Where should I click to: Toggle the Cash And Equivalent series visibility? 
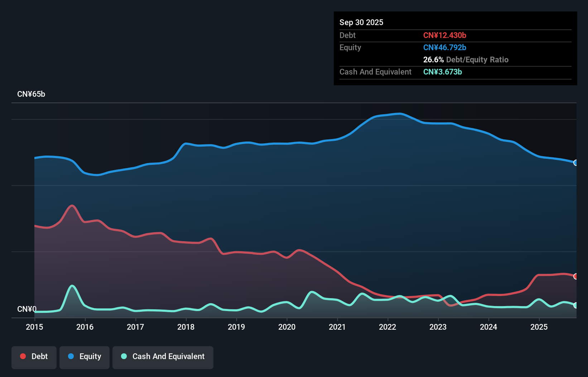click(163, 356)
